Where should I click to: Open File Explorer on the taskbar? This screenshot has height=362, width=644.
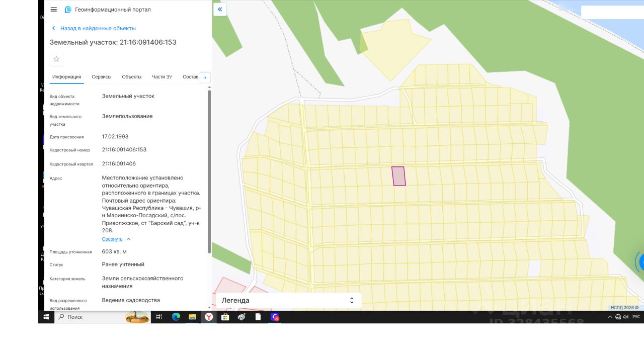click(x=192, y=317)
